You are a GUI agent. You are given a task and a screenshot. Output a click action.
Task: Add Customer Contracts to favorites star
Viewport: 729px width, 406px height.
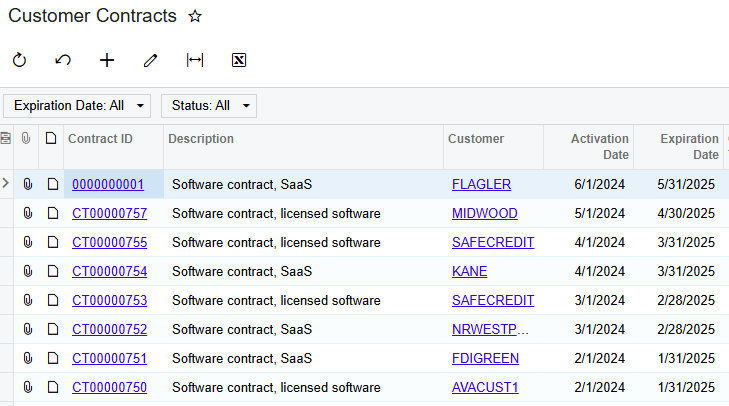click(195, 17)
